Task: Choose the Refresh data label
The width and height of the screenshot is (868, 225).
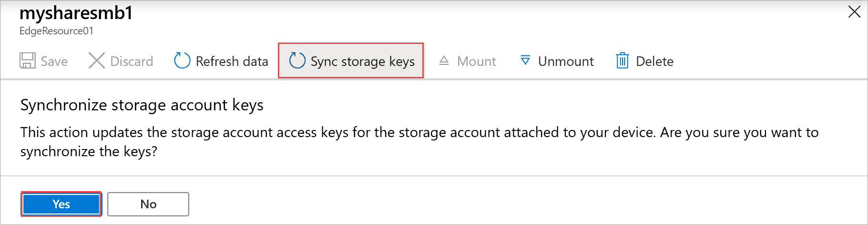Action: 232,61
